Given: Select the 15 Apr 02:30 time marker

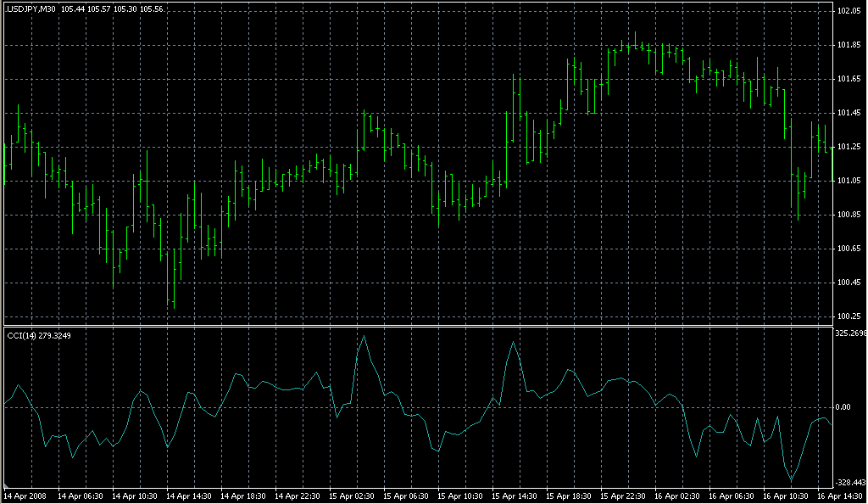Looking at the screenshot, I should click(350, 496).
